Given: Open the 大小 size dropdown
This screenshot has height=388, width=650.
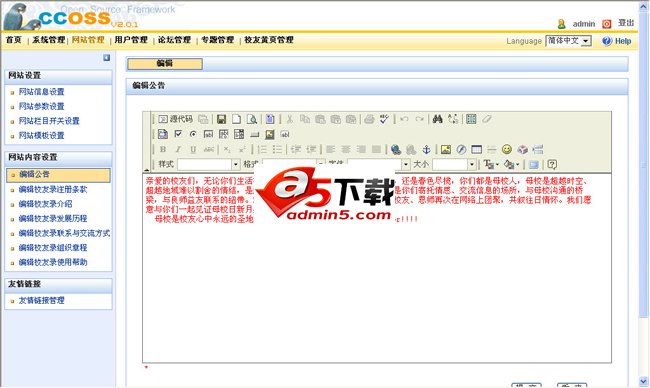Looking at the screenshot, I should [454, 165].
